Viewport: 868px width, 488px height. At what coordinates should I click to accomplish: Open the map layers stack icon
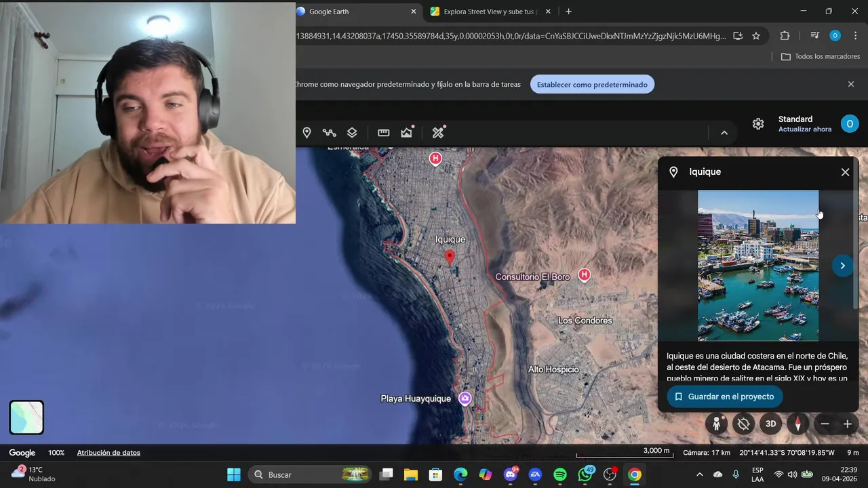(x=352, y=133)
